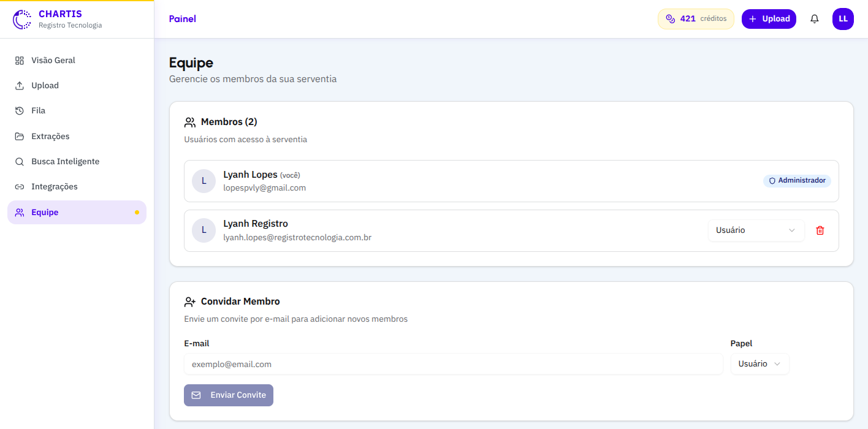Click the notification bell icon

click(814, 19)
